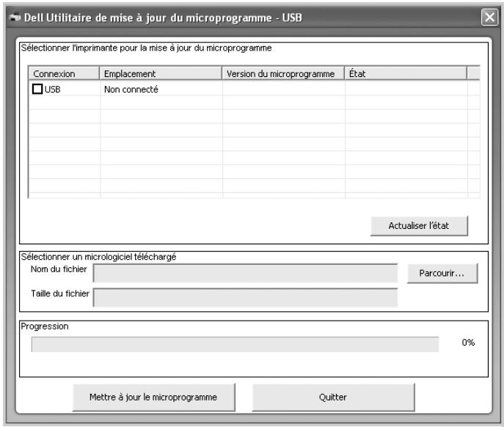Image resolution: width=504 pixels, height=427 pixels.
Task: Focus the Nom du fichier field
Action: [245, 273]
